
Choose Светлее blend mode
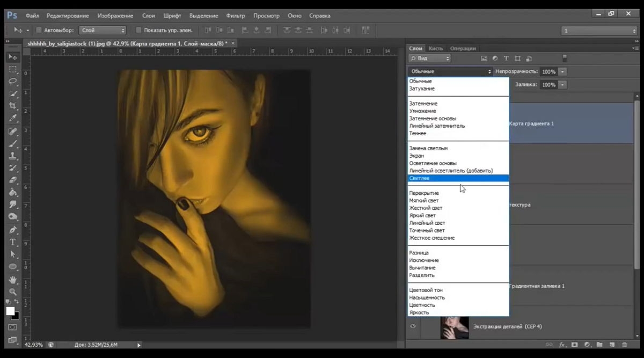[x=458, y=178]
